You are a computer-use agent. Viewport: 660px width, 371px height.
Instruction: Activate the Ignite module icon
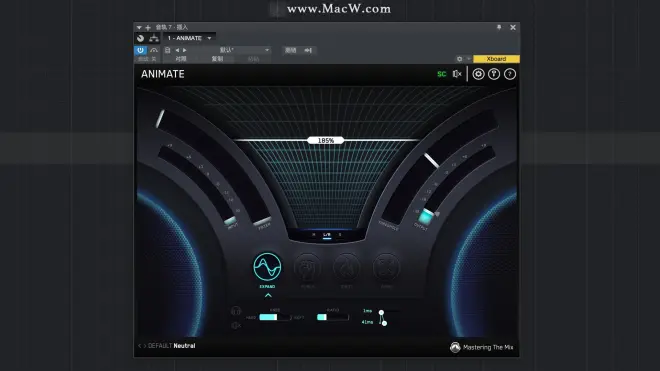pos(346,267)
